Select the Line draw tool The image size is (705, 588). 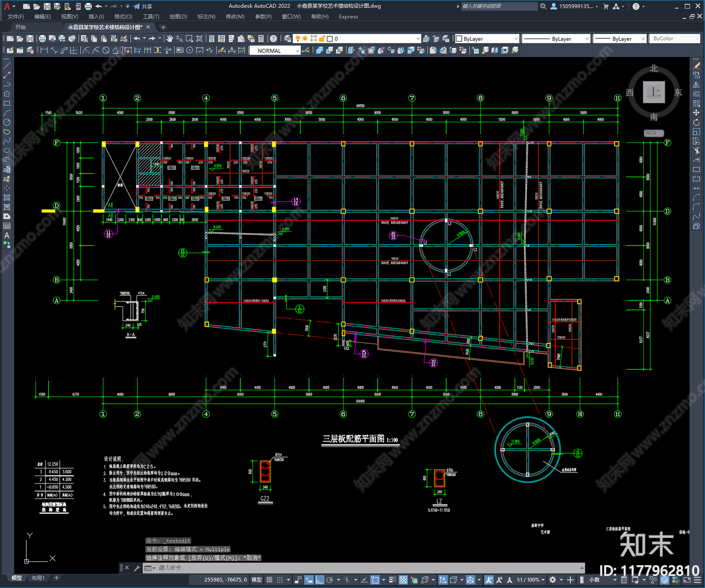pyautogui.click(x=7, y=66)
